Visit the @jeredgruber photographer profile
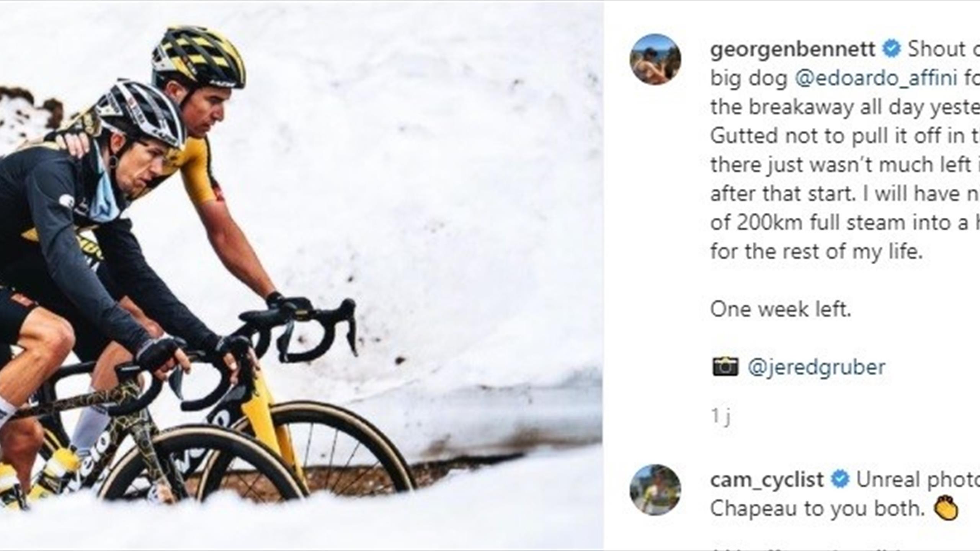Image resolution: width=980 pixels, height=551 pixels. click(x=816, y=367)
